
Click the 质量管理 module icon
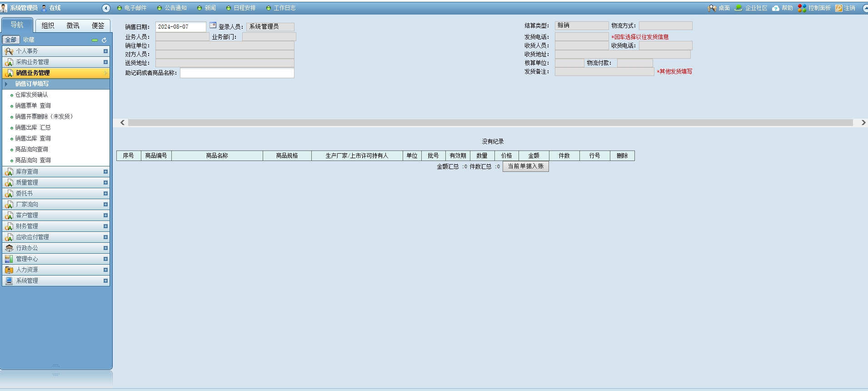pyautogui.click(x=9, y=183)
